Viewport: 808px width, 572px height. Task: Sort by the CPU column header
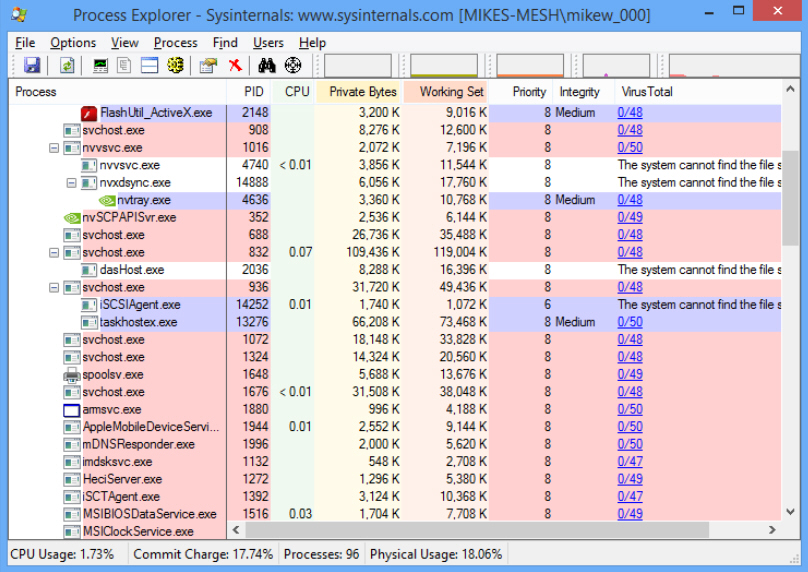click(293, 92)
